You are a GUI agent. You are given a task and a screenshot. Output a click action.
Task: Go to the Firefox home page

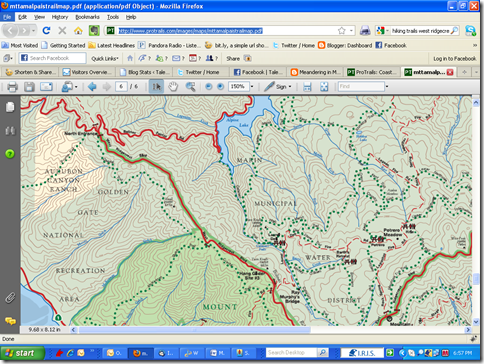click(78, 31)
